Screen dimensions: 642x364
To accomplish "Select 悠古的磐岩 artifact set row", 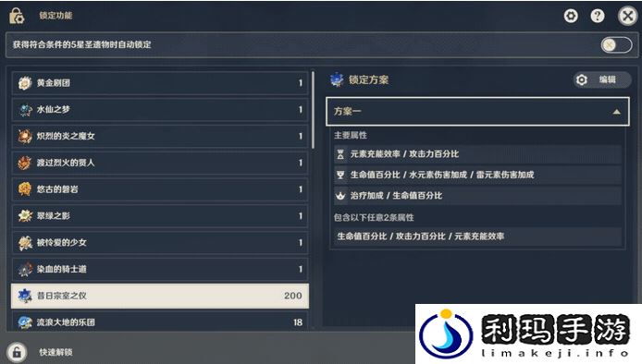I will tap(160, 189).
